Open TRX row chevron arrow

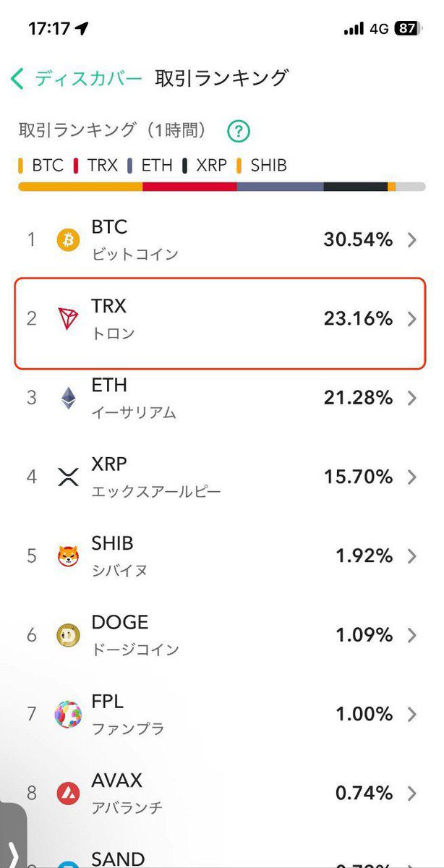(412, 319)
